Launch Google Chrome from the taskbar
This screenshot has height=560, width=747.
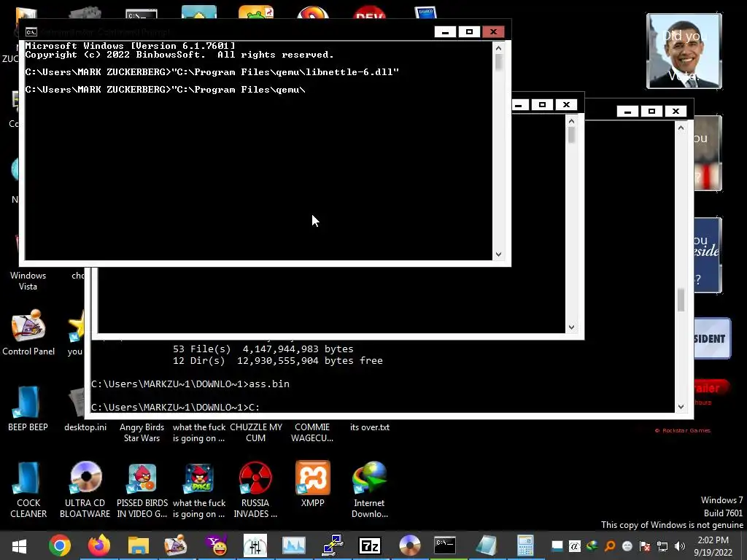coord(60,545)
